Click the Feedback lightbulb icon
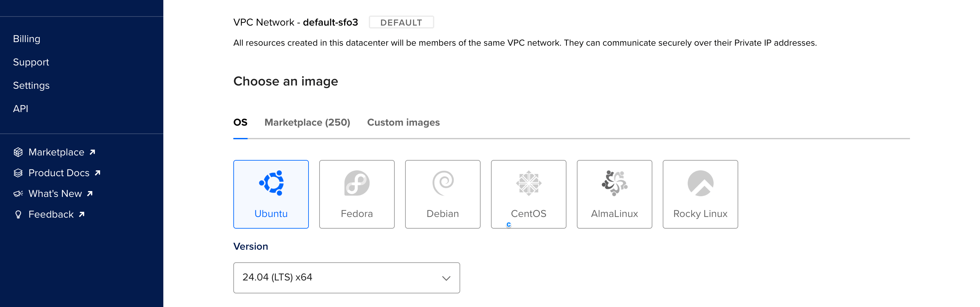The image size is (980, 307). [x=17, y=214]
